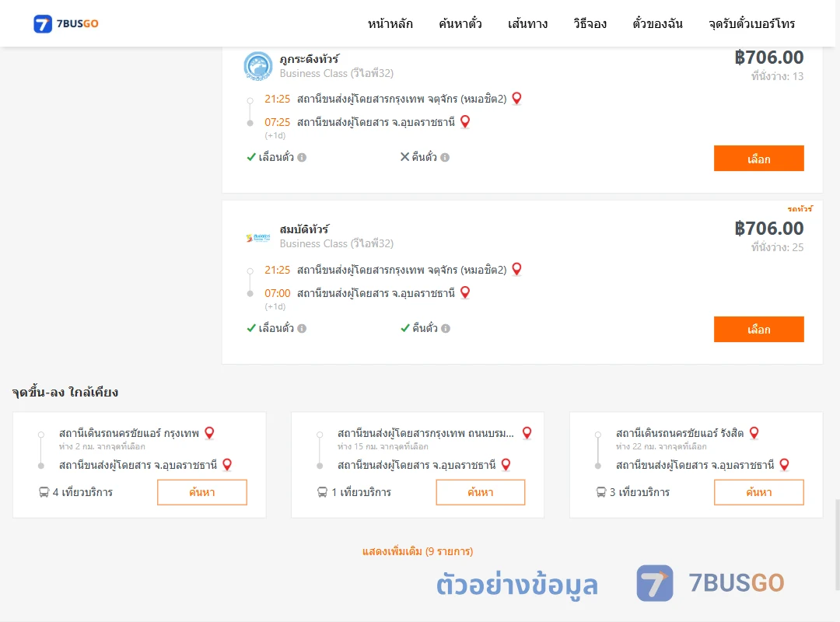Open the ตั๋วของฉัน menu item

tap(657, 23)
